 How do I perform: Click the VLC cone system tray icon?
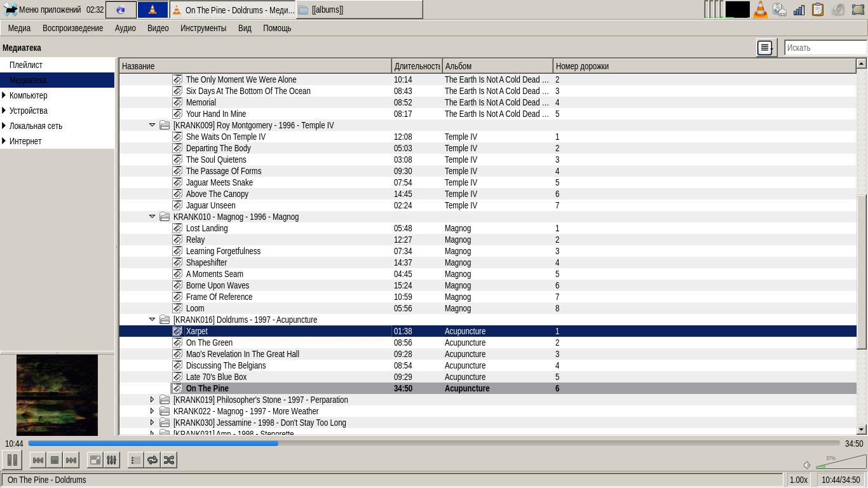pyautogui.click(x=760, y=10)
